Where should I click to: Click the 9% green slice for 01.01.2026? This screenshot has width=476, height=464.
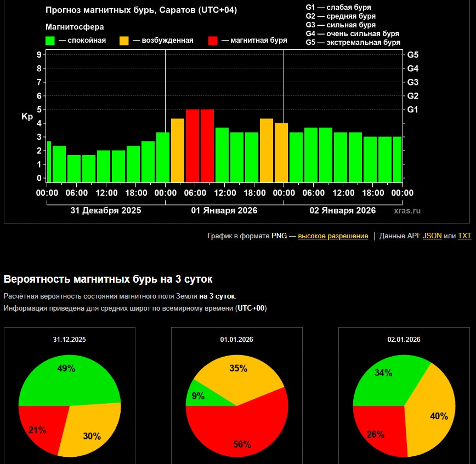pos(197,397)
